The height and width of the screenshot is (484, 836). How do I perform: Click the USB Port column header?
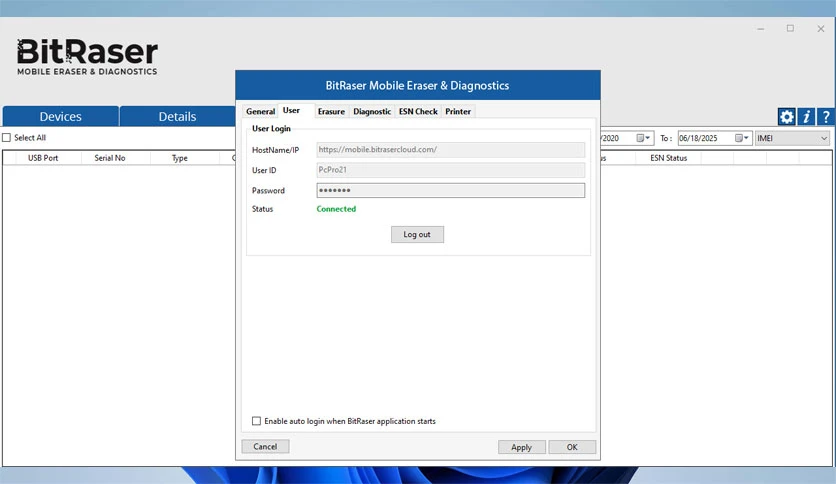[43, 158]
